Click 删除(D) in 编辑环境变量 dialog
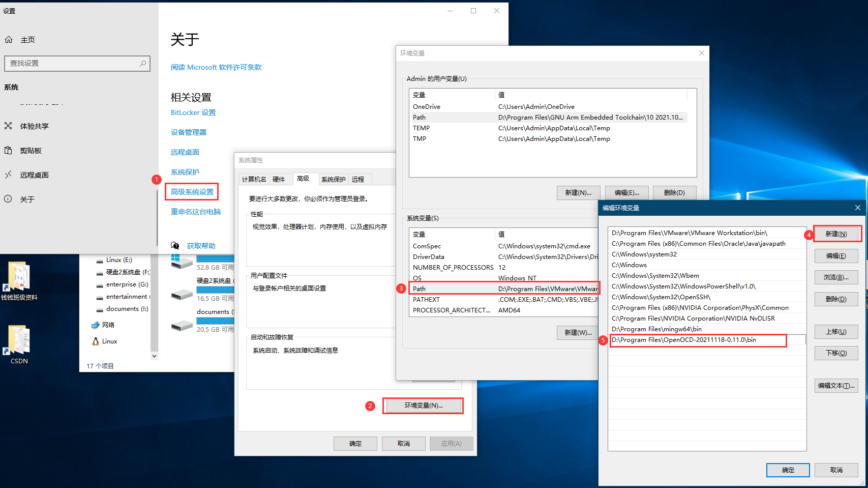868x488 pixels. click(836, 299)
